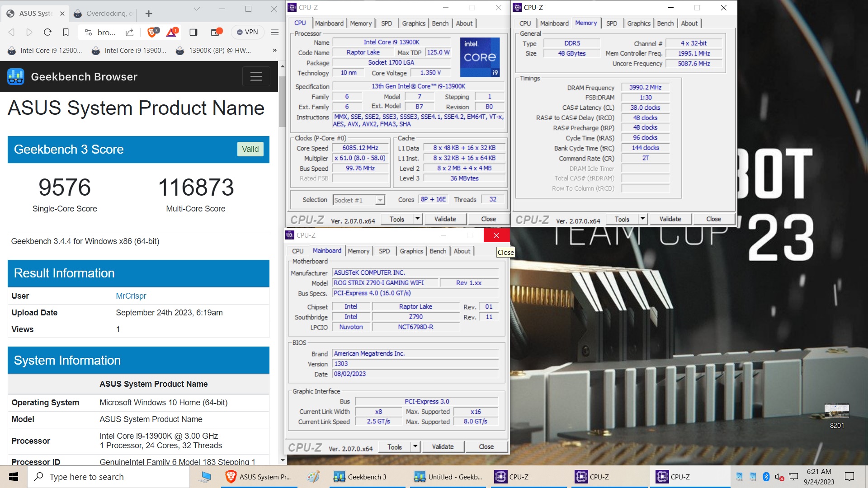
Task: Close the ASUS System browser tab
Action: pos(62,14)
